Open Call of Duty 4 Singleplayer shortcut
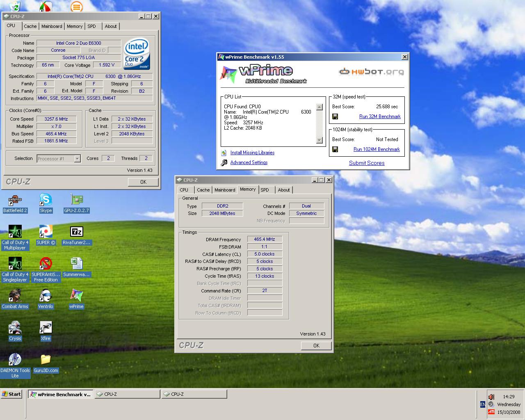Viewport: 525px width, 420px height. (x=15, y=270)
